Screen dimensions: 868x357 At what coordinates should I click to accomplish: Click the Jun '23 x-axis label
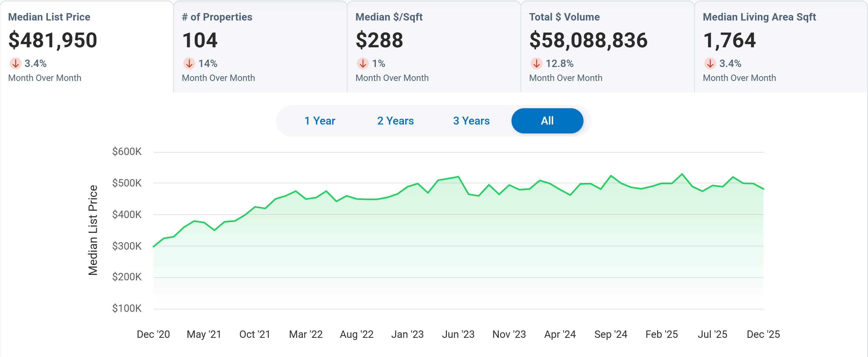tap(458, 334)
